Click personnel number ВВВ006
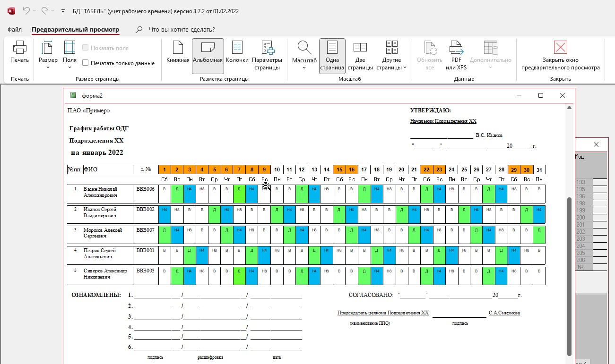The height and width of the screenshot is (364, 615). pyautogui.click(x=145, y=189)
